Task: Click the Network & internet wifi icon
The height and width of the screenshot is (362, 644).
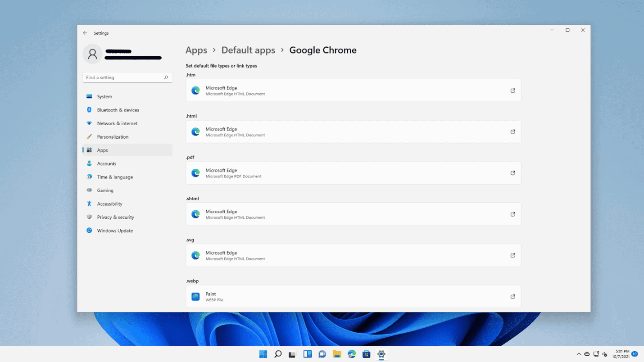Action: 89,123
